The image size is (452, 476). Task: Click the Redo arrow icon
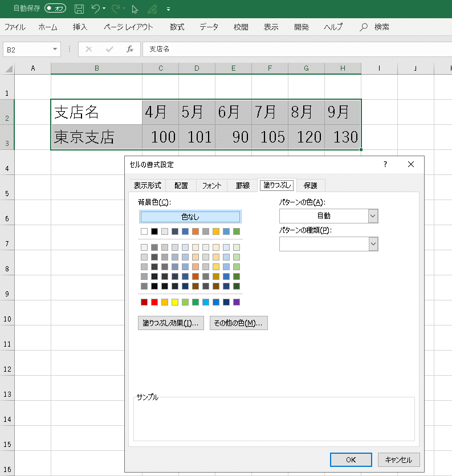(116, 9)
